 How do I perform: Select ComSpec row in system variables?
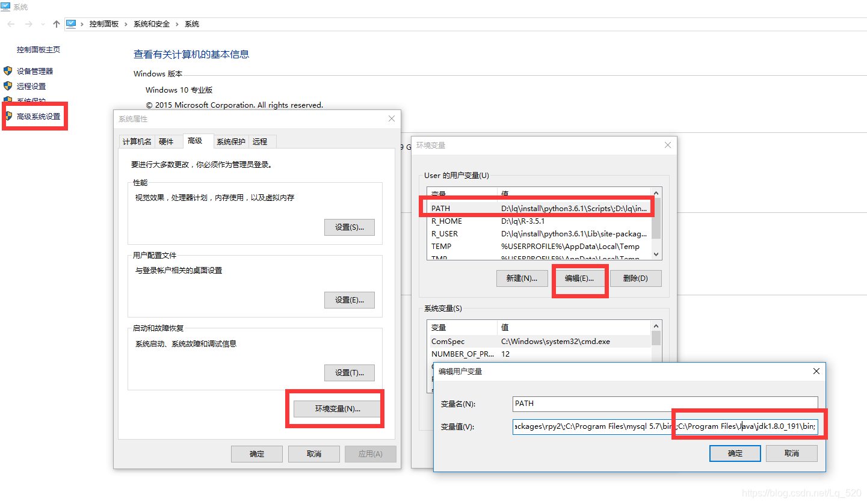click(x=540, y=342)
